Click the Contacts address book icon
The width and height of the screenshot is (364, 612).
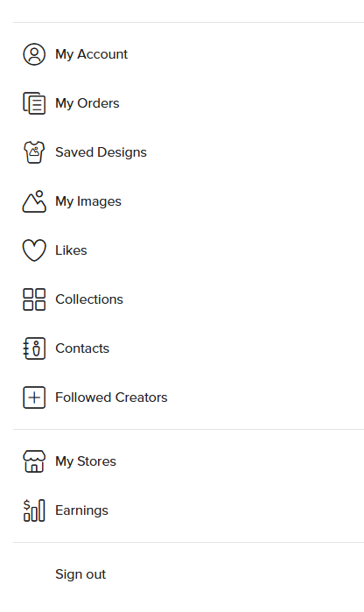[34, 348]
